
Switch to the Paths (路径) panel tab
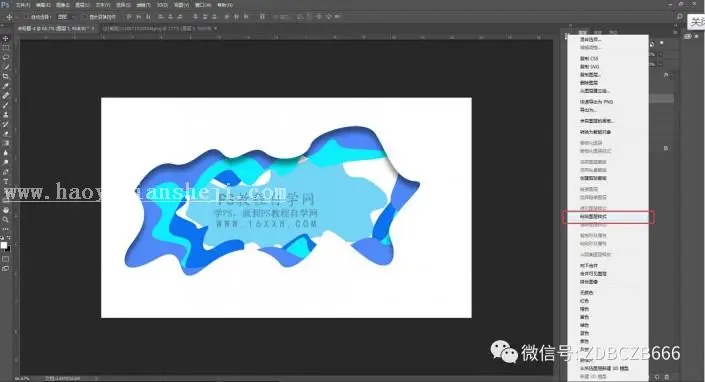tap(613, 32)
